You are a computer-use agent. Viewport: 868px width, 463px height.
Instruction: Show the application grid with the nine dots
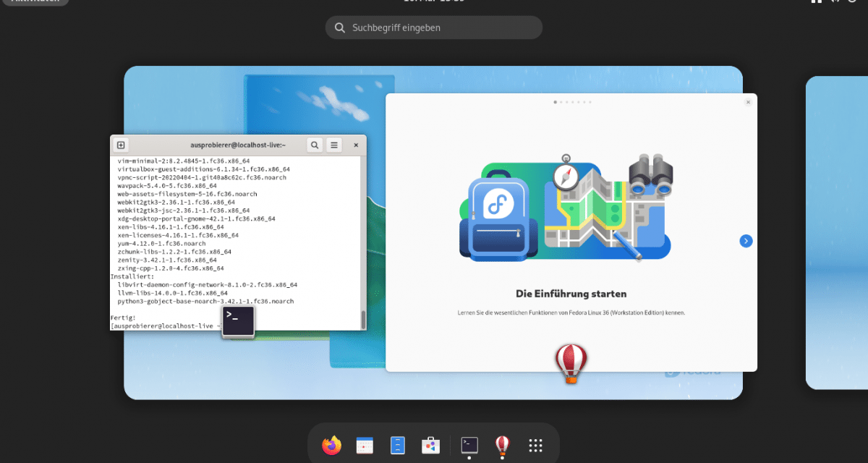535,445
